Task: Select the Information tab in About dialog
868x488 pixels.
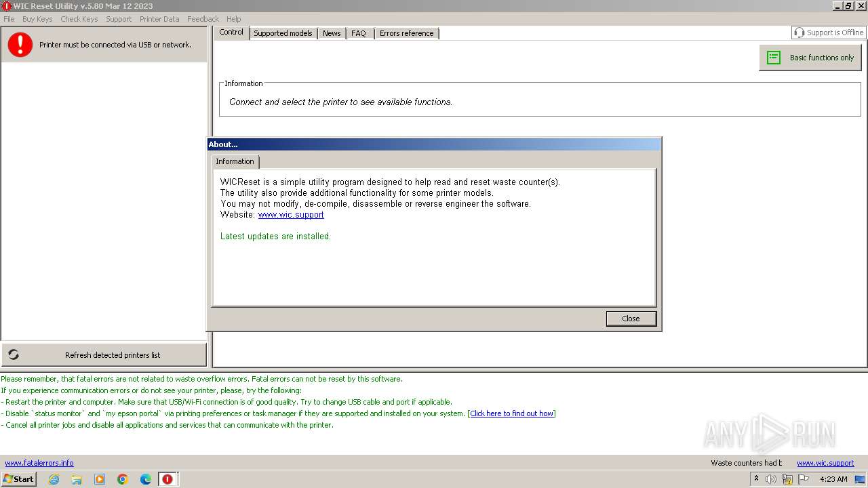Action: pyautogui.click(x=235, y=161)
